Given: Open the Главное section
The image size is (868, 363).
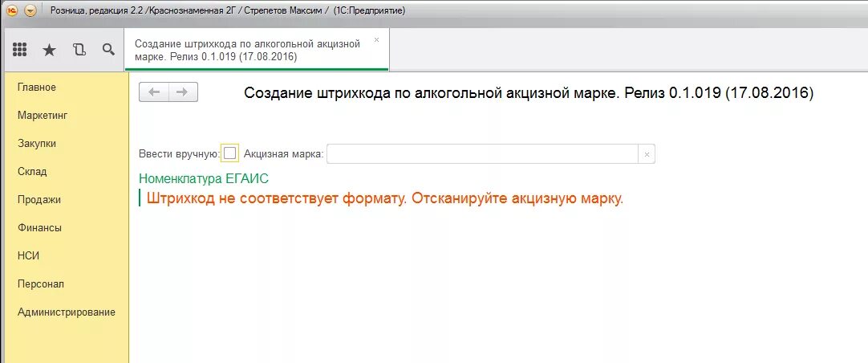Looking at the screenshot, I should click(37, 87).
